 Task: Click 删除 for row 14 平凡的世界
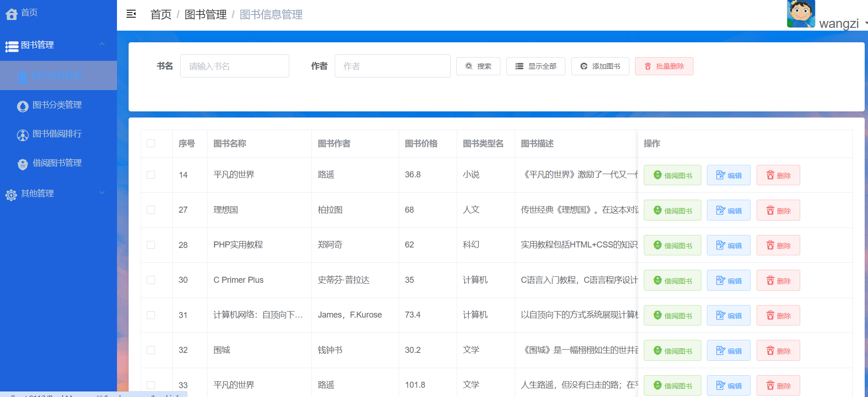click(778, 175)
